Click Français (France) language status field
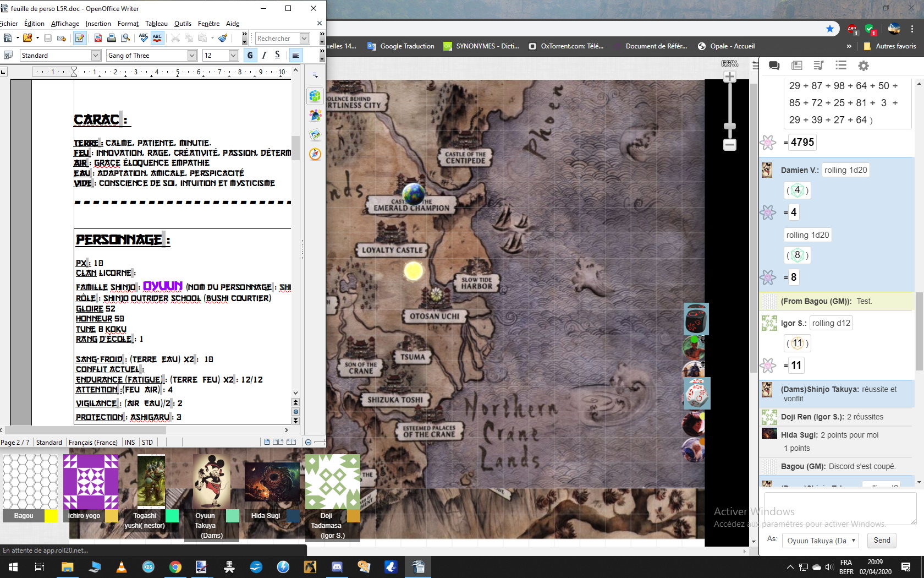 click(x=93, y=443)
